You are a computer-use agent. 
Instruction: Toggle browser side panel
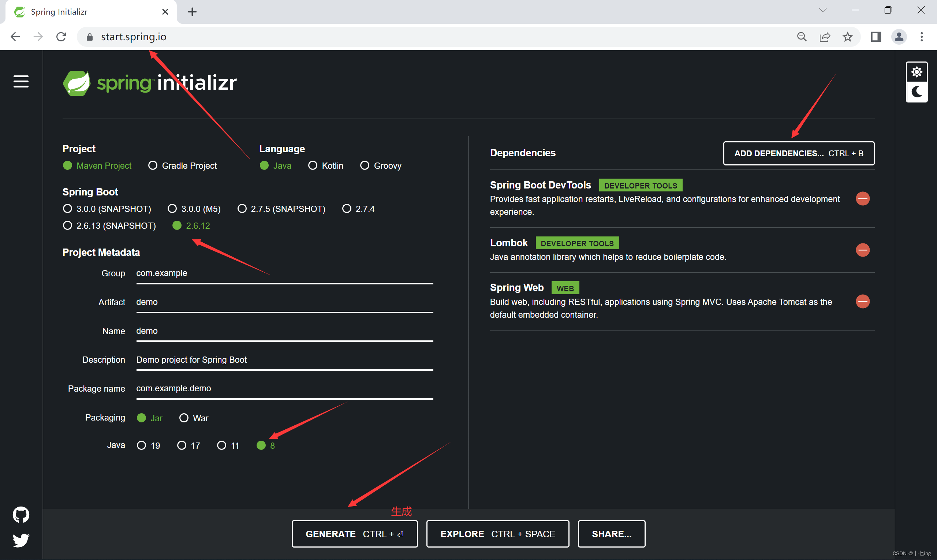point(876,37)
